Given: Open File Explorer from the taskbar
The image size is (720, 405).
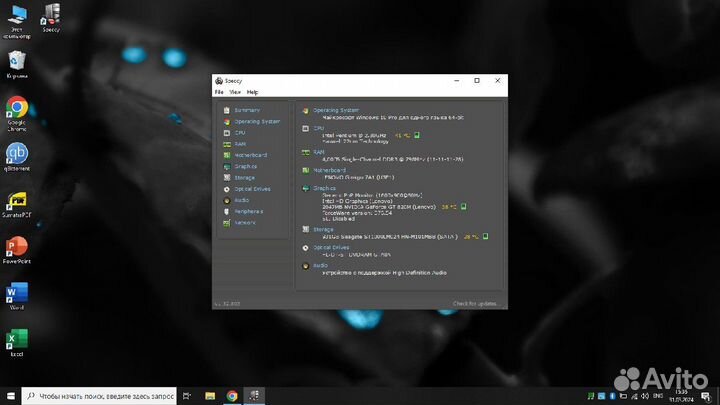Looking at the screenshot, I should click(x=210, y=396).
